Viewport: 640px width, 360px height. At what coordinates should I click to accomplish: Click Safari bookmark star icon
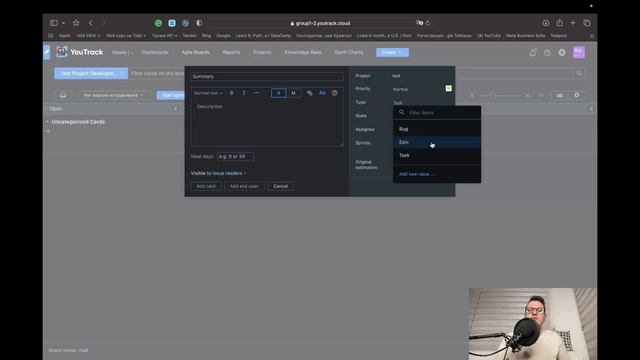pos(76,23)
